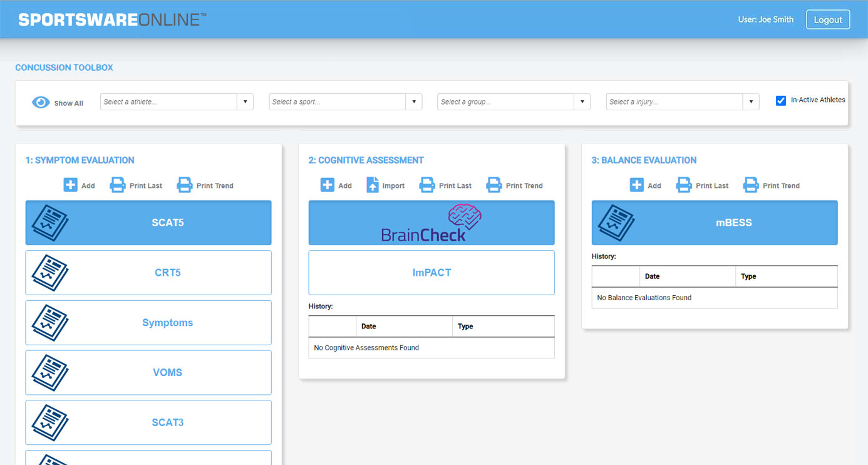Screen dimensions: 868x465
Task: Click the Add plus icon under Balance Evaluation
Action: click(637, 185)
